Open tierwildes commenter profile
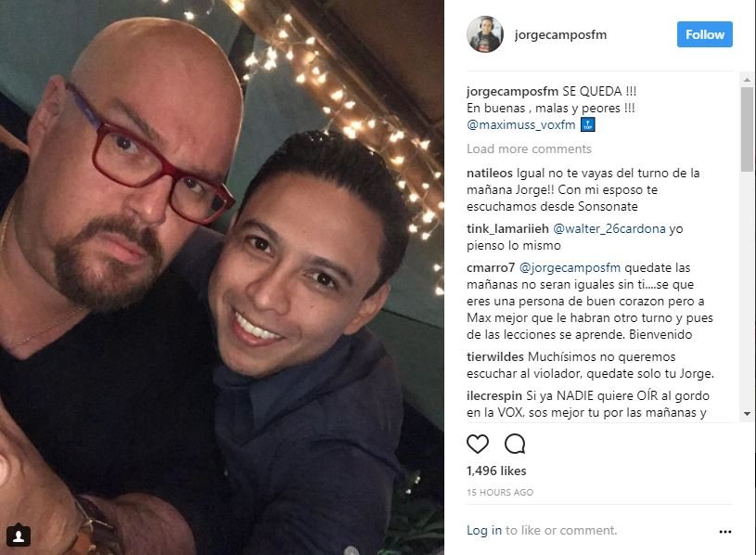Screen dimensions: 756x555 click(494, 356)
